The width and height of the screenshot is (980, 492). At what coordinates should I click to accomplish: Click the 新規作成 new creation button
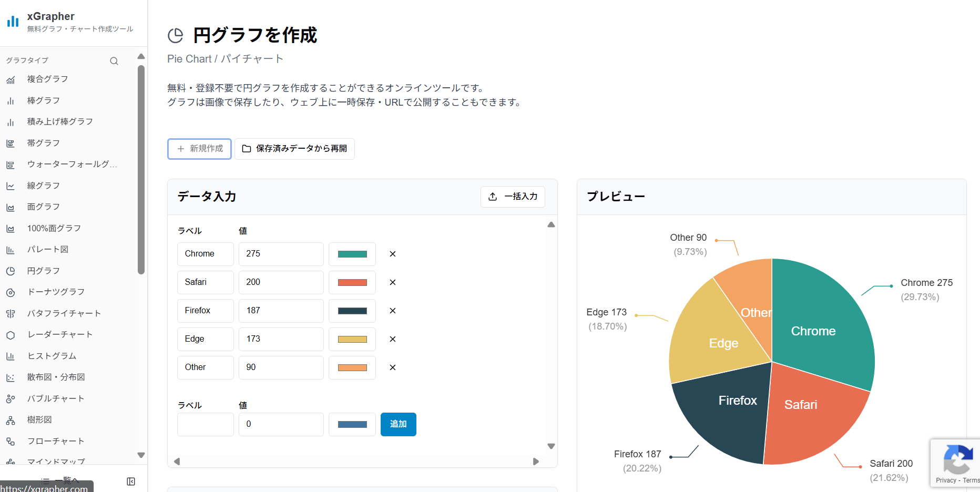tap(199, 149)
